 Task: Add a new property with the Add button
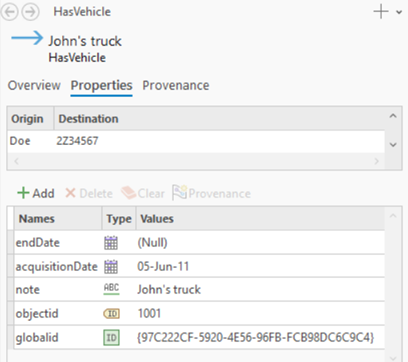click(x=36, y=193)
